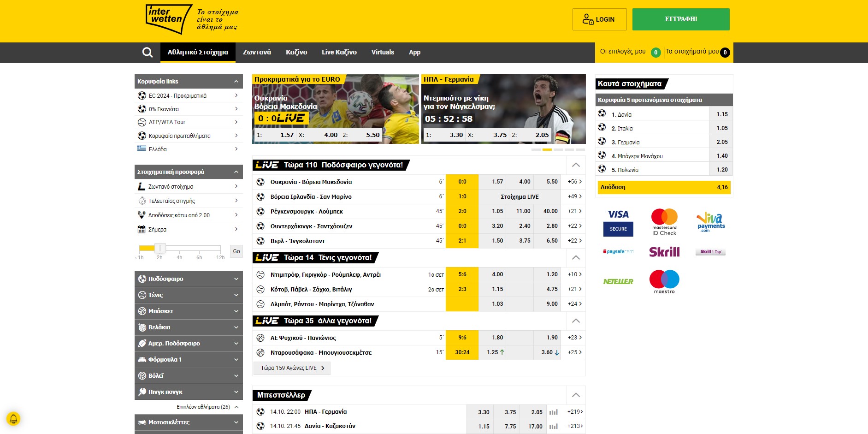Image resolution: width=868 pixels, height=434 pixels.
Task: Collapse the LIVE Τένις events section
Action: 576,258
